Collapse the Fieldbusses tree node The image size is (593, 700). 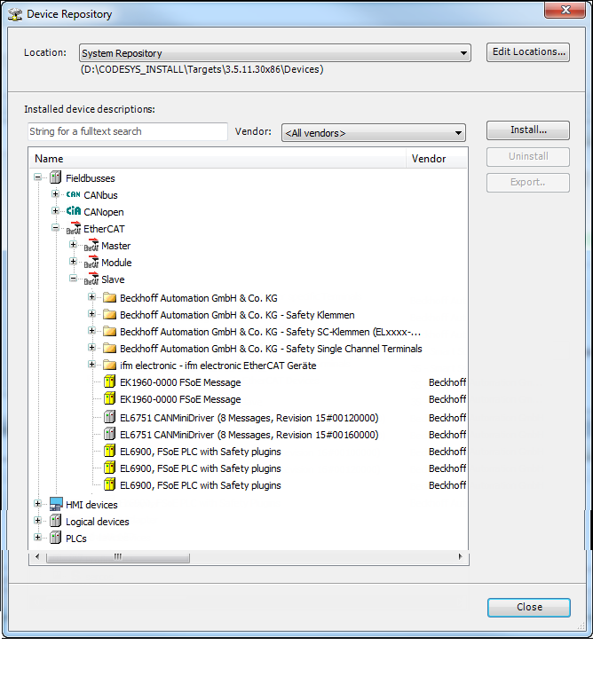38,178
